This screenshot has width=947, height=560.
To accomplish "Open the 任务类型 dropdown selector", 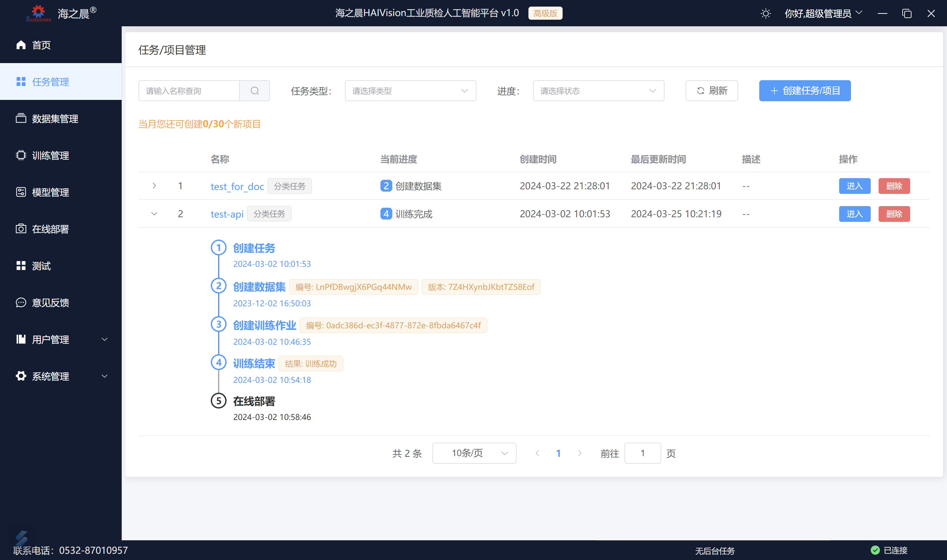I will [x=407, y=90].
